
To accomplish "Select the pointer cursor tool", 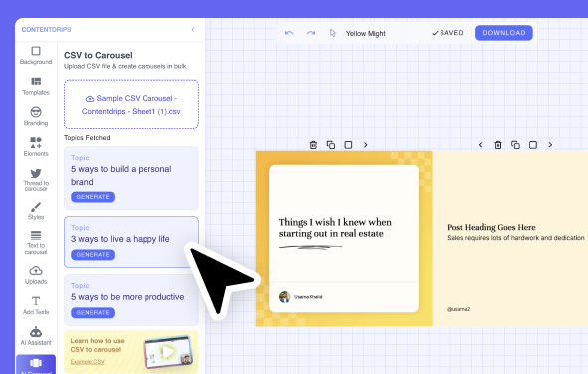I will coord(332,33).
